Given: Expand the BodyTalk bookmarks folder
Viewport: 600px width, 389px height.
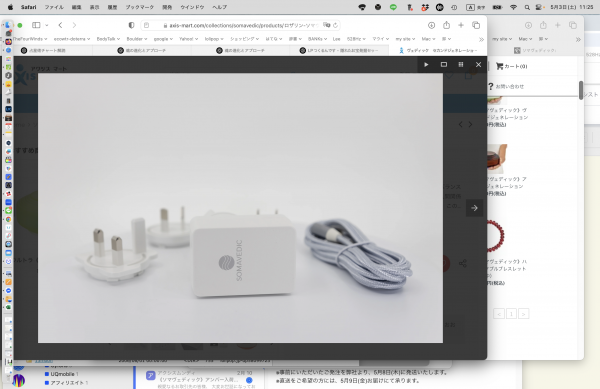Looking at the screenshot, I should pyautogui.click(x=108, y=39).
